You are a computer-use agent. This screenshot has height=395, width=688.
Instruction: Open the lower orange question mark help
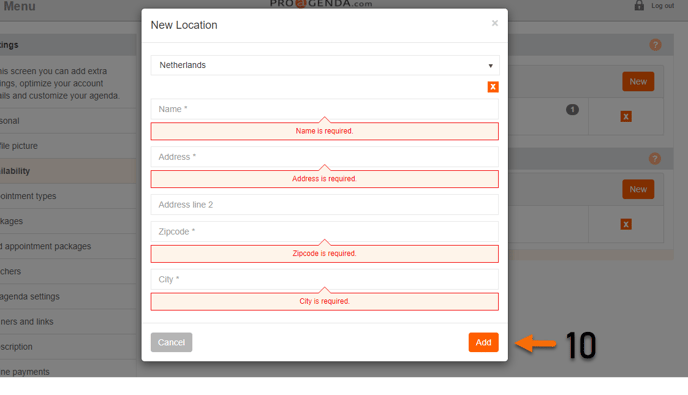point(655,158)
